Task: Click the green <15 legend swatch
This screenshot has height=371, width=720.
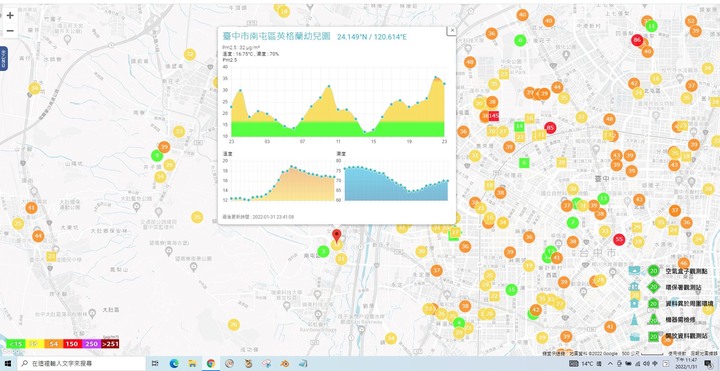Action: (x=16, y=344)
